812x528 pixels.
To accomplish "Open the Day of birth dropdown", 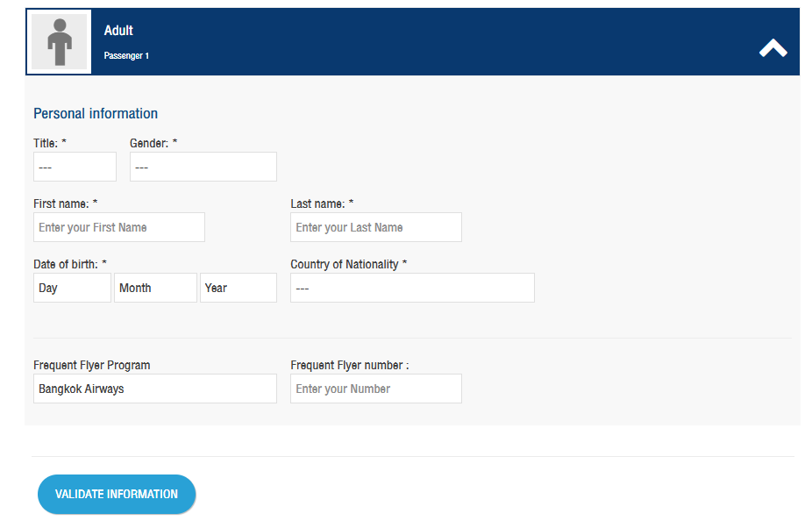I will (x=72, y=288).
